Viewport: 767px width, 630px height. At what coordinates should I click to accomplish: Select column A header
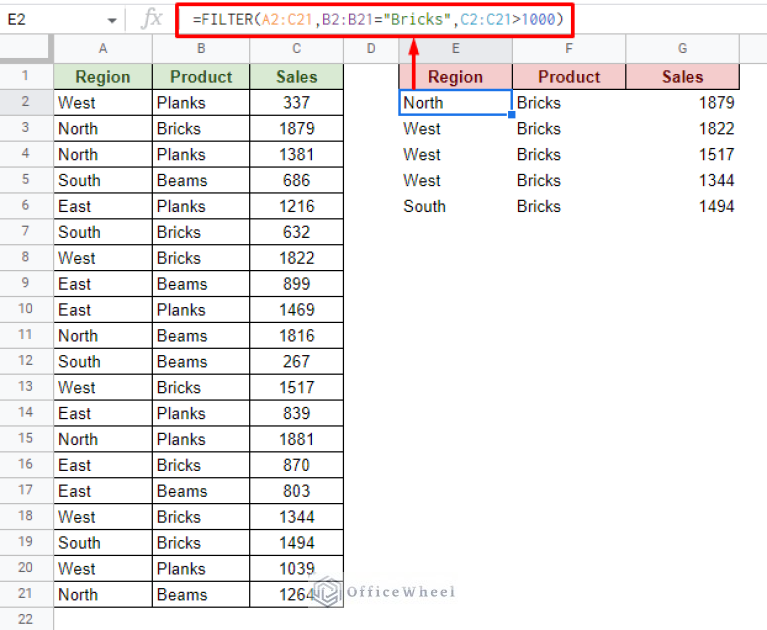tap(103, 49)
